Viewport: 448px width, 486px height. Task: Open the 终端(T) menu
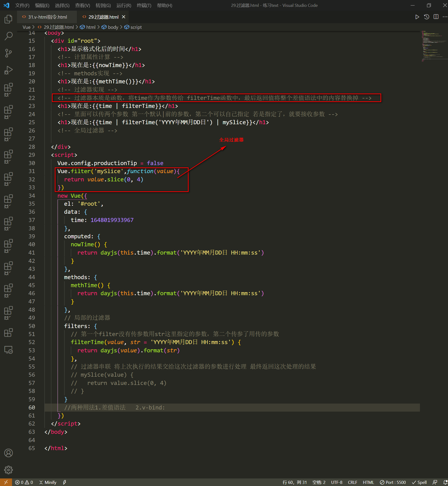tap(144, 5)
